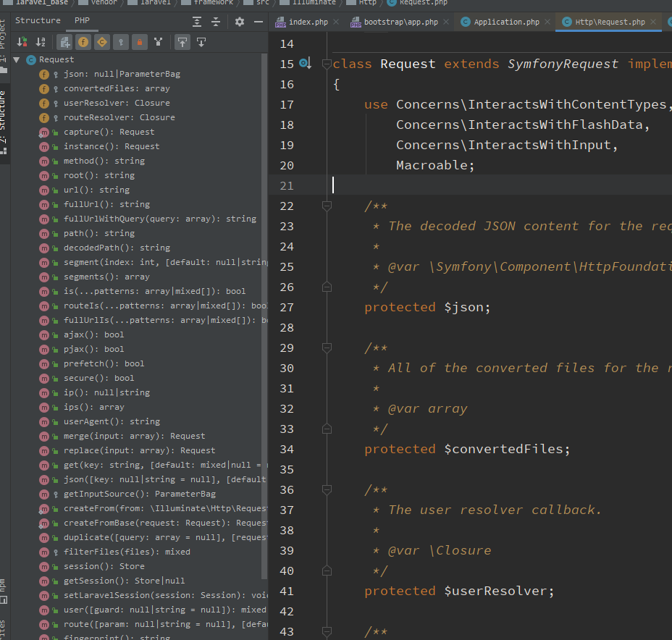Click Expand All icon in Structure panel
This screenshot has width=672, height=640.
click(197, 22)
